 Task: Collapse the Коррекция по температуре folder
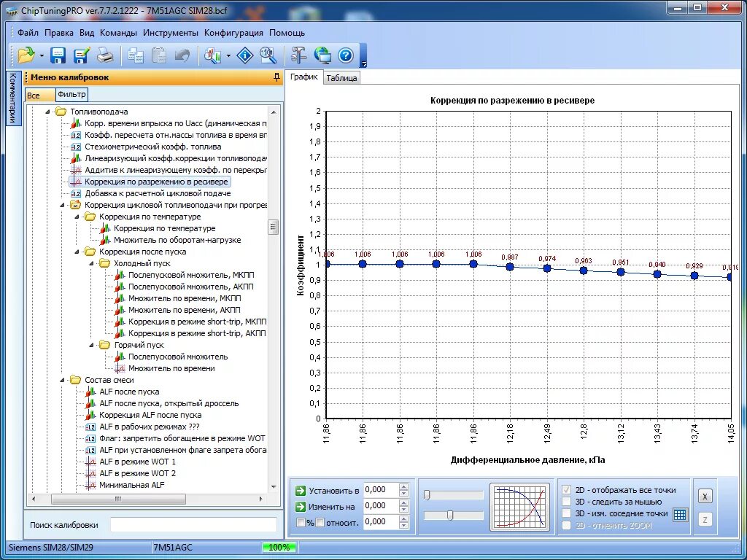pos(76,217)
